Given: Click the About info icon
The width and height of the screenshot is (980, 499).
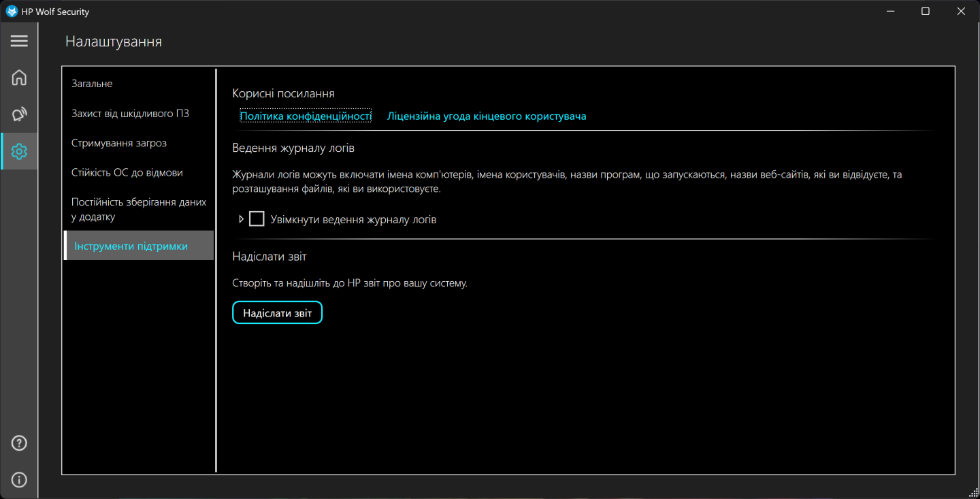Looking at the screenshot, I should pyautogui.click(x=19, y=480).
